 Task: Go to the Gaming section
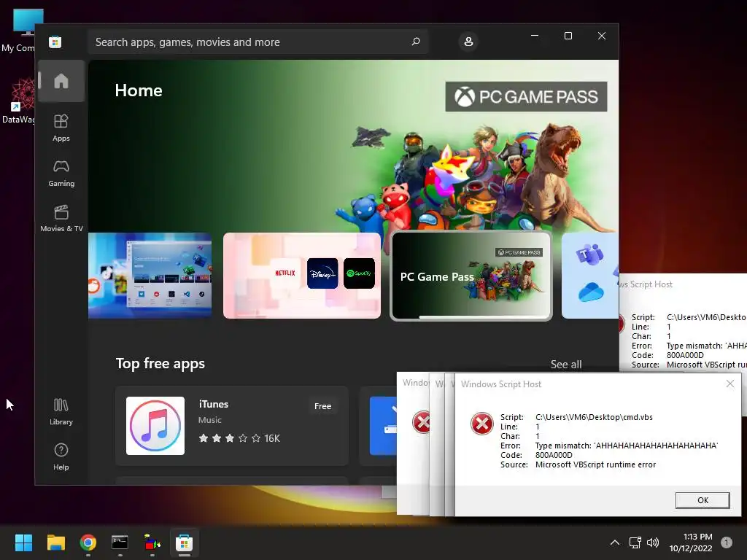point(61,174)
